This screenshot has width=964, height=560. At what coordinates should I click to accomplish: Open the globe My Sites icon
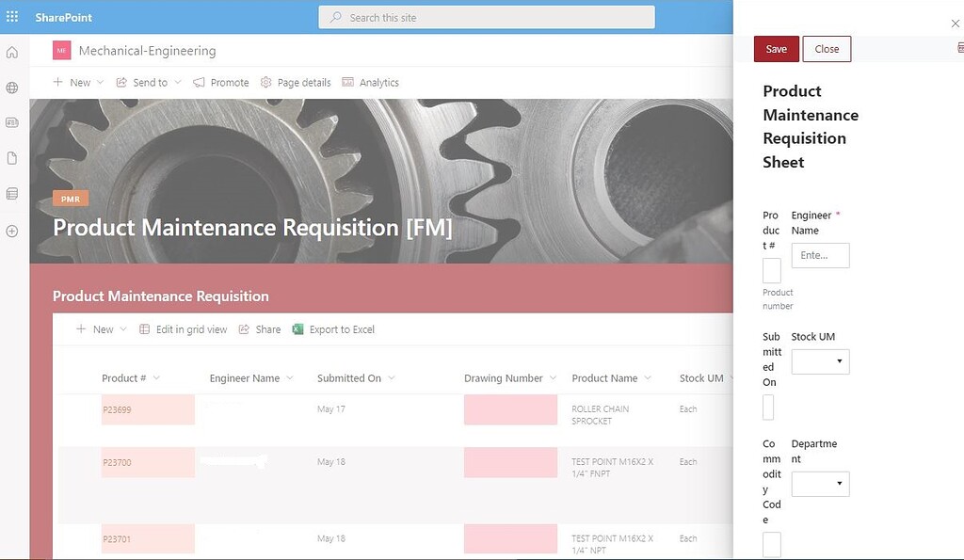[12, 88]
